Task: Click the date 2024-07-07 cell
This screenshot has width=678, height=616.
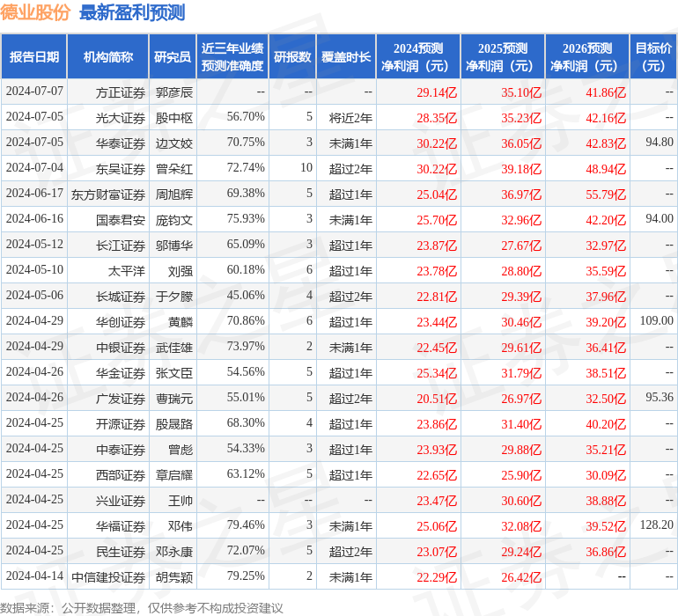Action: (34, 92)
